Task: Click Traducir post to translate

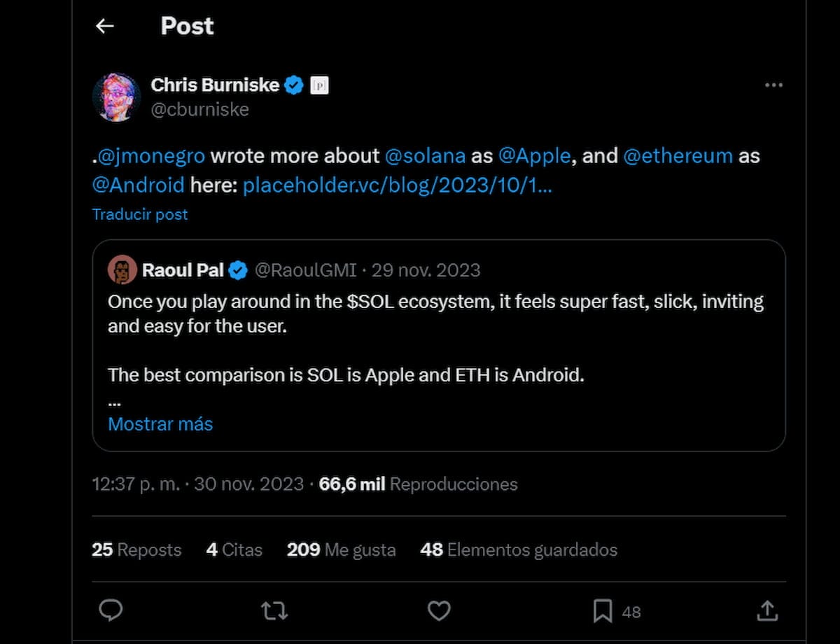Action: click(x=139, y=214)
